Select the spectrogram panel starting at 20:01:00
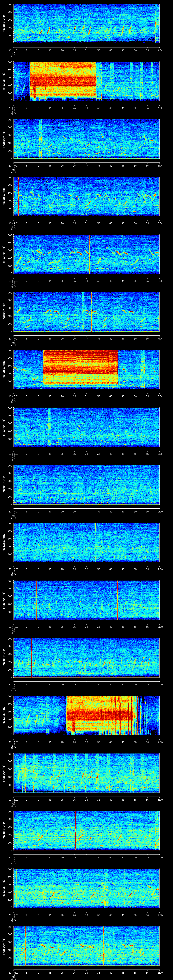Screen dimensions: 173x980 (x=86, y=24)
